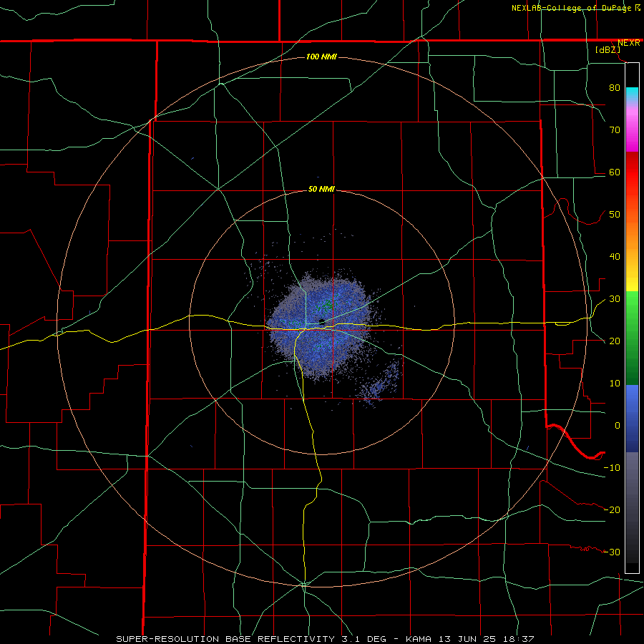Click the 50 value on the dBZ scale

615,215
